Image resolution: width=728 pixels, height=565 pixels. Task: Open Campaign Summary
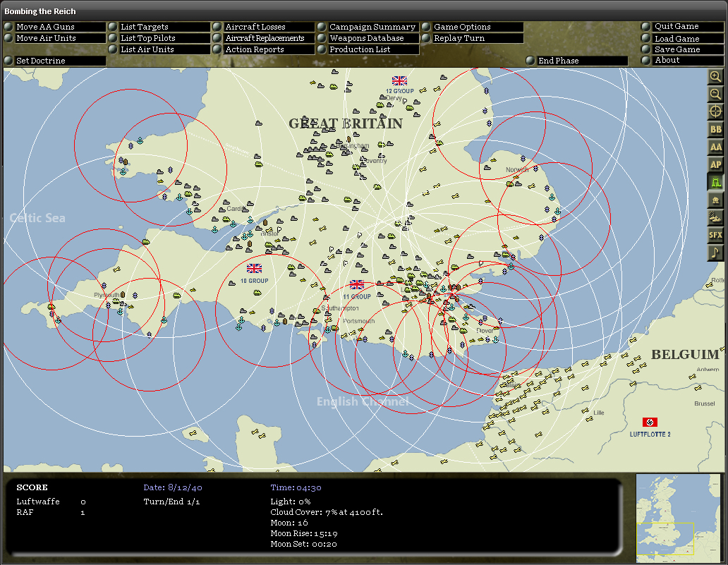click(368, 27)
